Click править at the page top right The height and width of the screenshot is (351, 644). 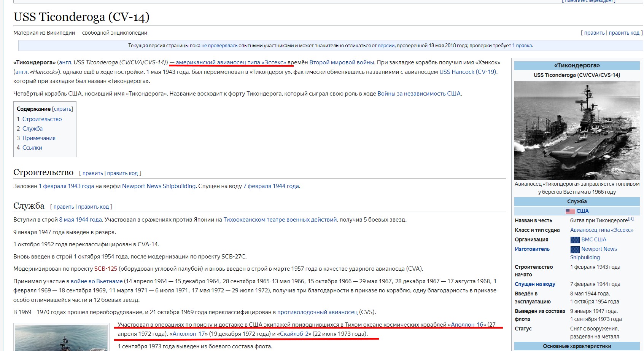[x=594, y=33]
